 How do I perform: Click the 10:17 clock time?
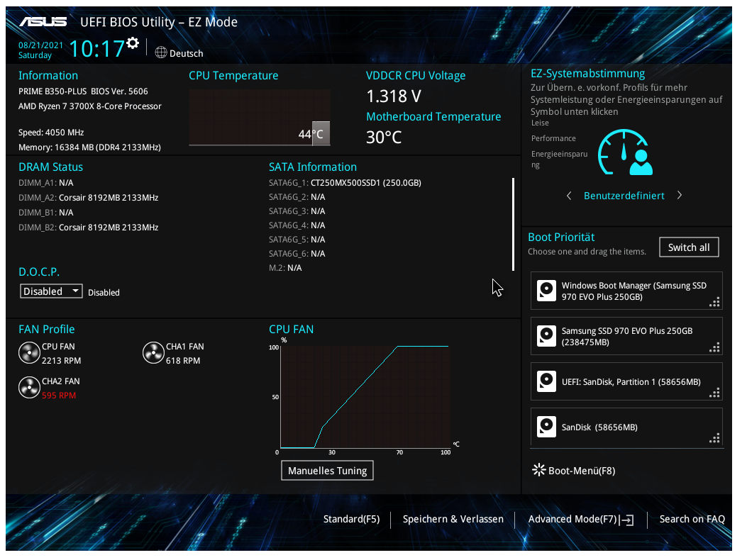[96, 49]
